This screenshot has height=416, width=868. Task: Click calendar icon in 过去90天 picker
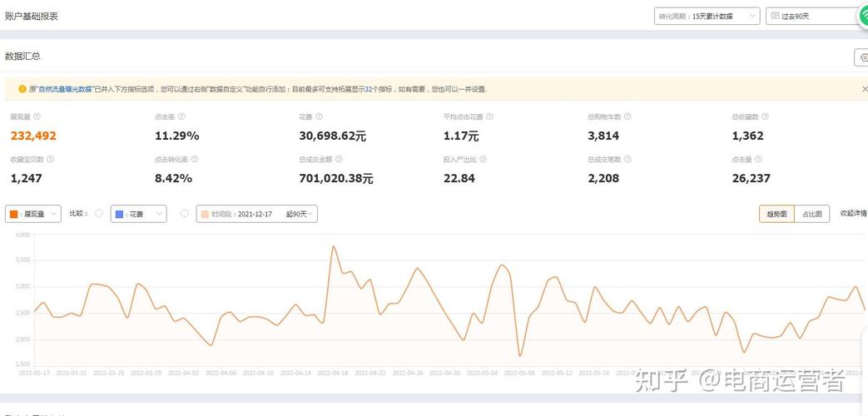[775, 16]
